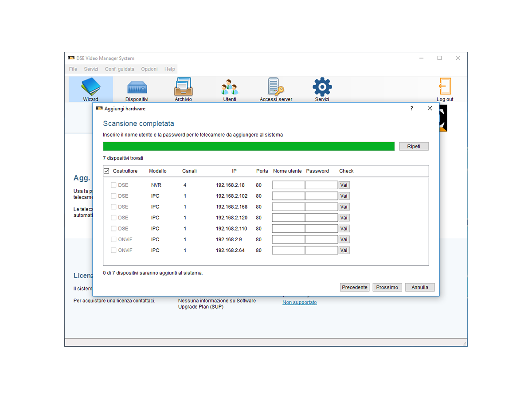Open the Accessi server icon
This screenshot has width=532, height=399.
(x=276, y=88)
